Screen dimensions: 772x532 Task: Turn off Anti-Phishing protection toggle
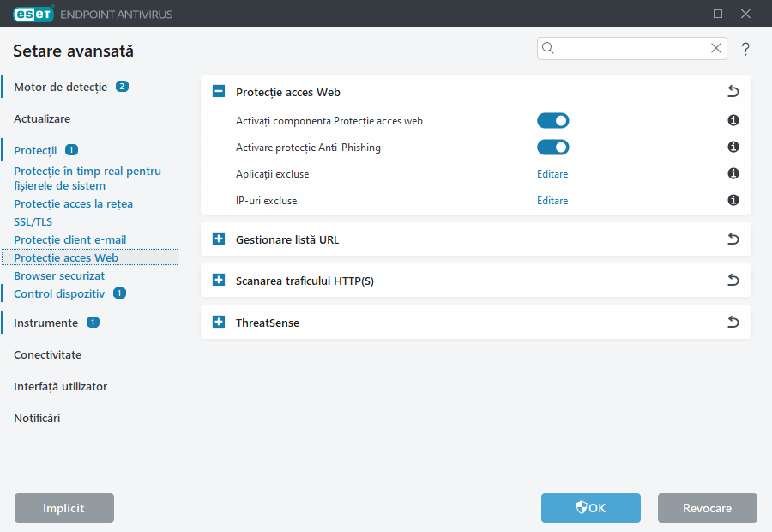pos(552,148)
